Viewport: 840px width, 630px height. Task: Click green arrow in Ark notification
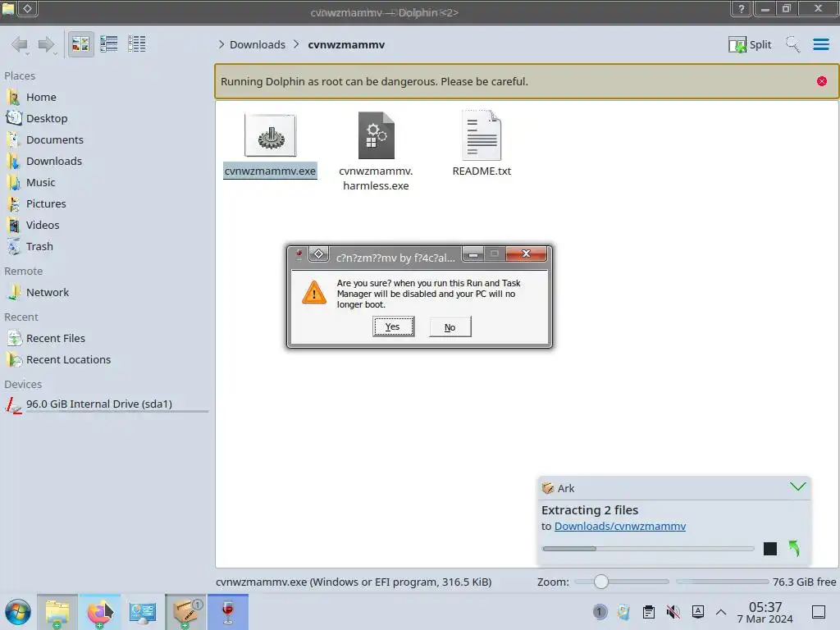point(794,548)
